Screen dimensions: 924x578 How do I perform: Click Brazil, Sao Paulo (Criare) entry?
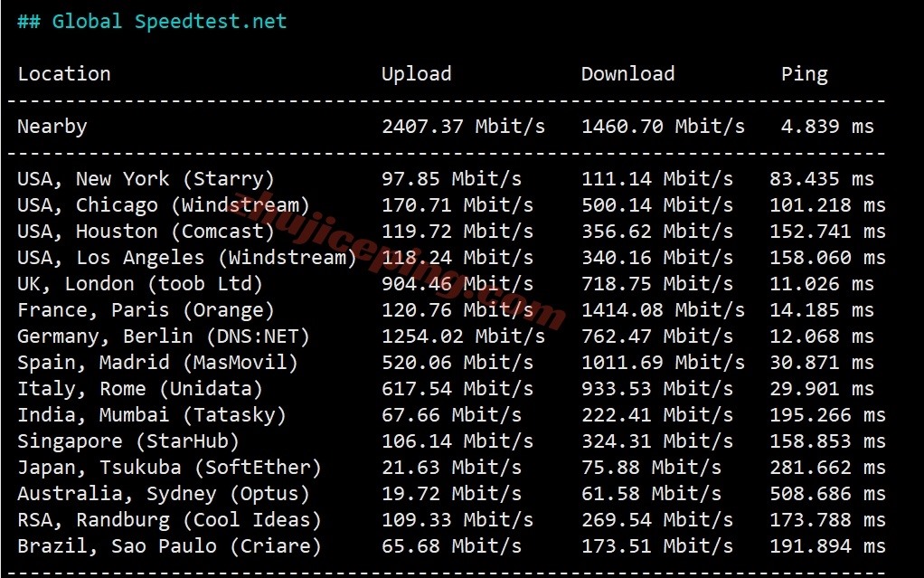tap(170, 545)
